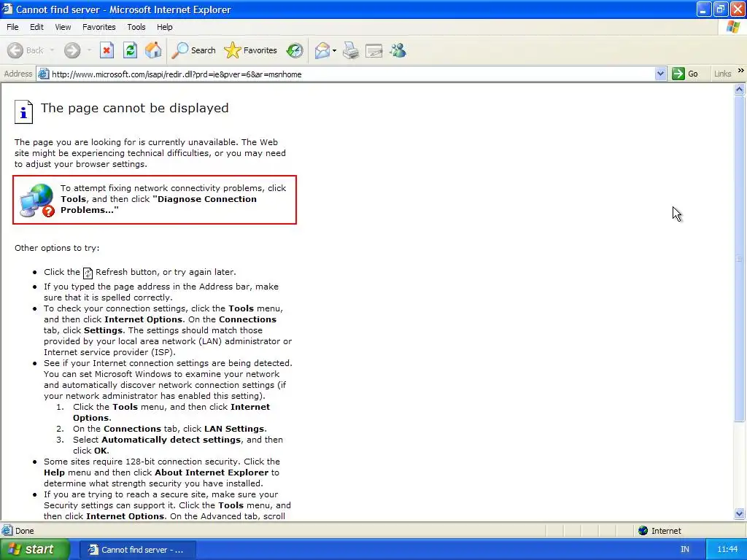Open the Forward button history dropdown arrow
The width and height of the screenshot is (747, 560).
pos(89,50)
